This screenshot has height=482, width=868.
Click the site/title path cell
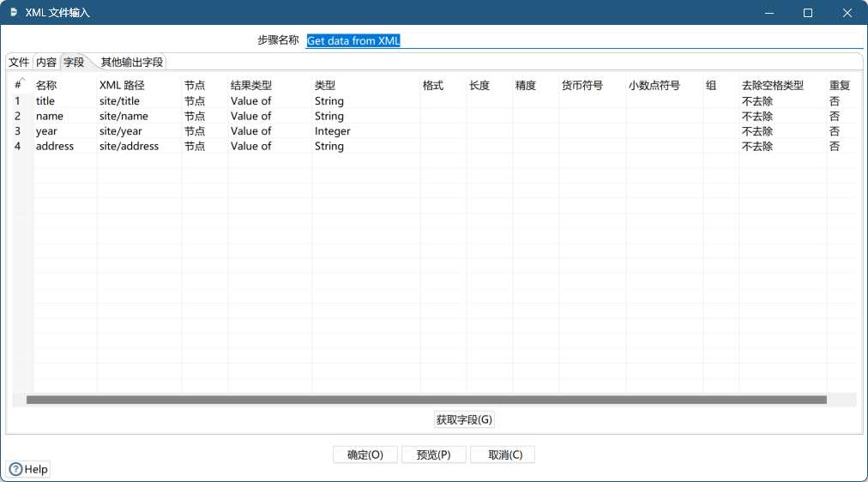139,100
